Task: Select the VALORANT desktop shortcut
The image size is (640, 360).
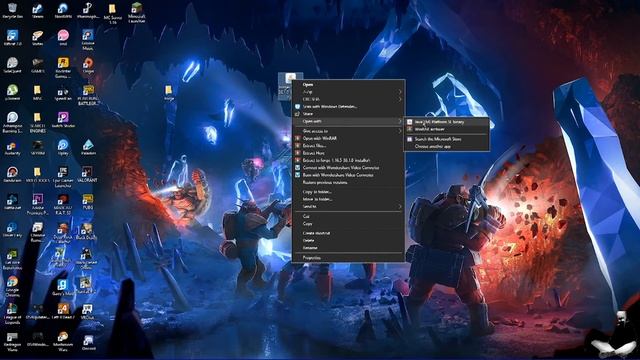Action: click(87, 174)
